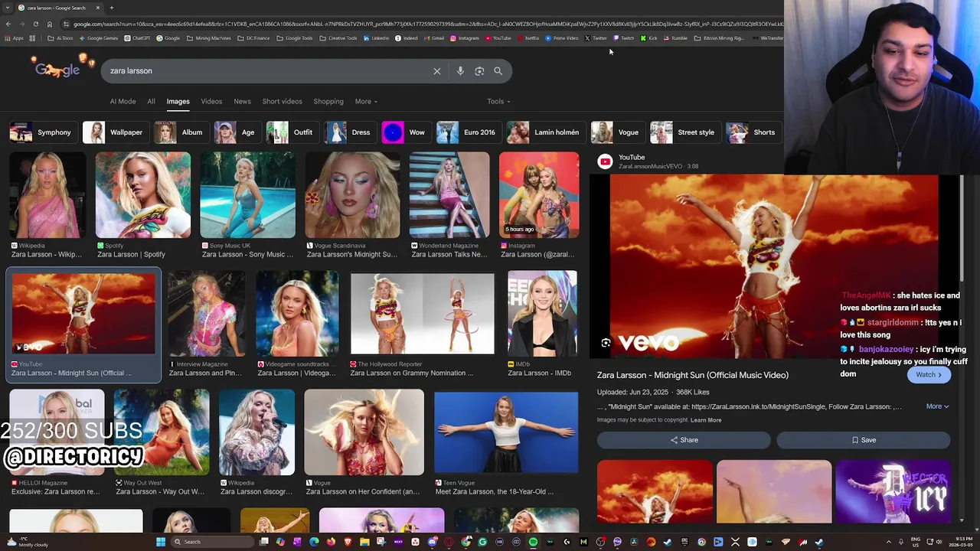Filter by Street style chip

[684, 132]
